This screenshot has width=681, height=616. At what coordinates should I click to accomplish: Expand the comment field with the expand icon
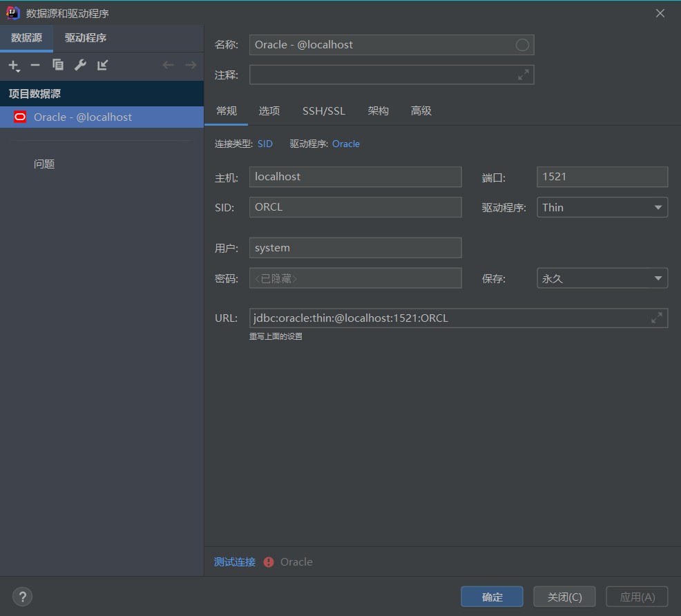(x=524, y=75)
